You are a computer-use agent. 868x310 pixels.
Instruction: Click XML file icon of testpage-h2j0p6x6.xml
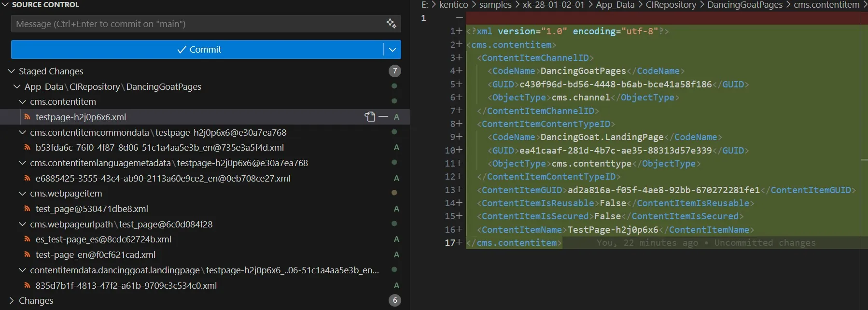pos(28,117)
